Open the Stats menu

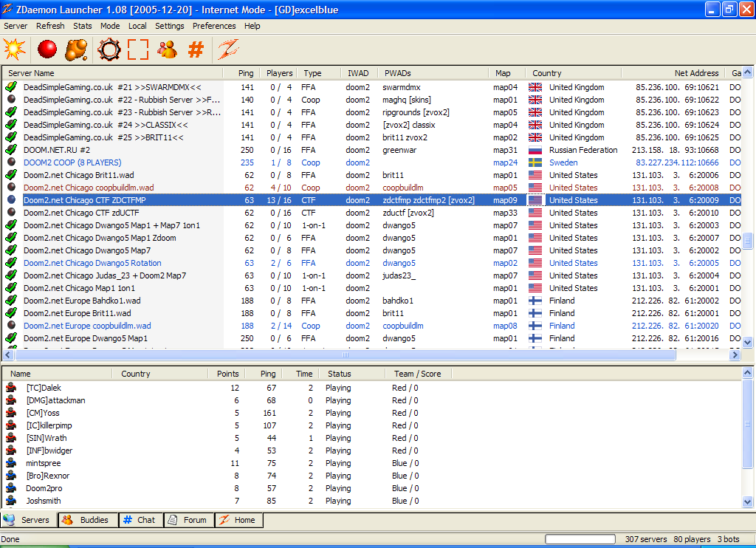coord(83,26)
